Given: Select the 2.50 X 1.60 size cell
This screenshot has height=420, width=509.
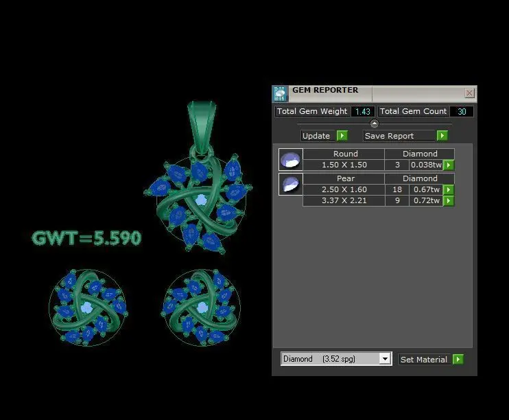Looking at the screenshot, I should point(344,189).
